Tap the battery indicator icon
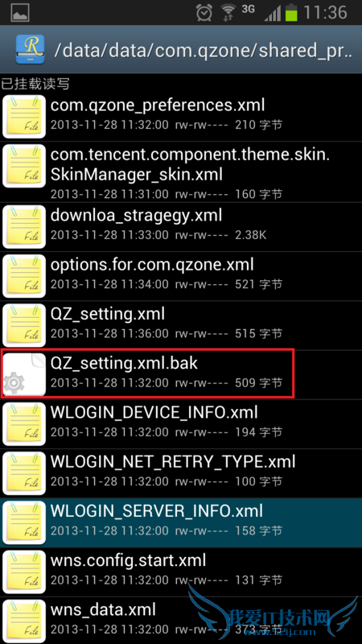This screenshot has height=644, width=362. click(291, 13)
